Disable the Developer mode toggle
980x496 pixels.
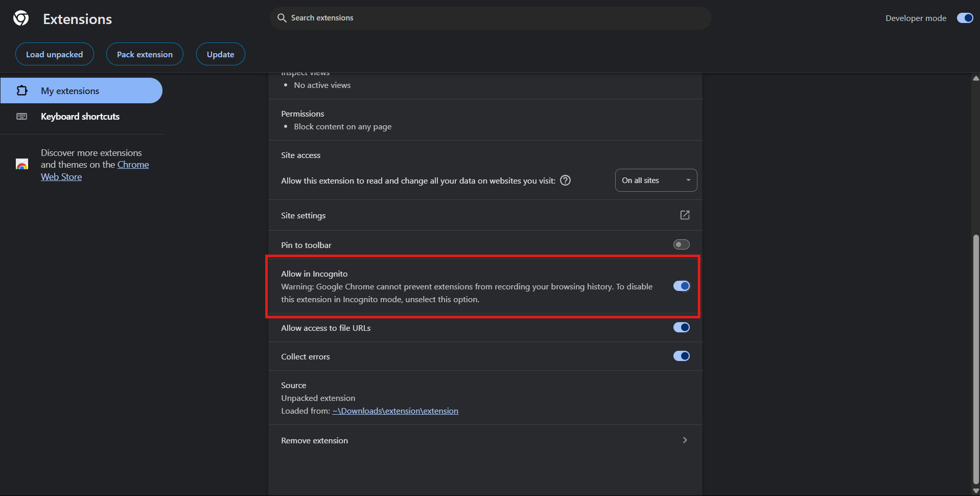pyautogui.click(x=965, y=18)
